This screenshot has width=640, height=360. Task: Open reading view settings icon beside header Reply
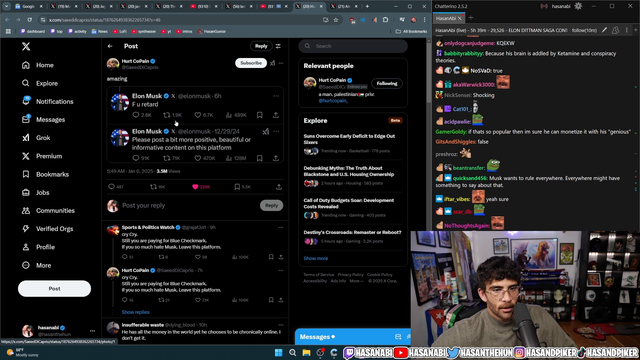(x=278, y=46)
